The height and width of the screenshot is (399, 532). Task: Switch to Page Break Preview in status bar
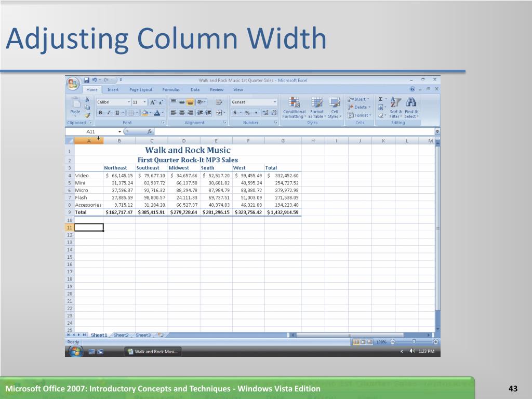coord(369,342)
